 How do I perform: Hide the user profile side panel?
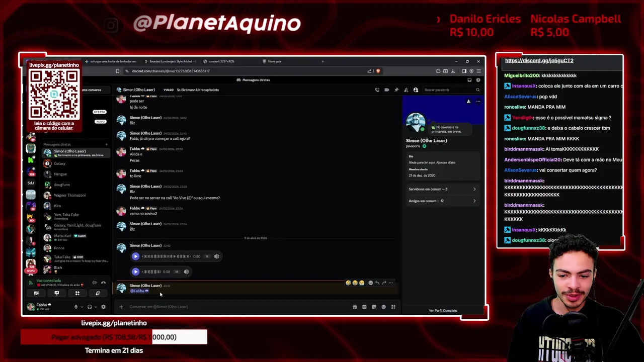[x=416, y=90]
